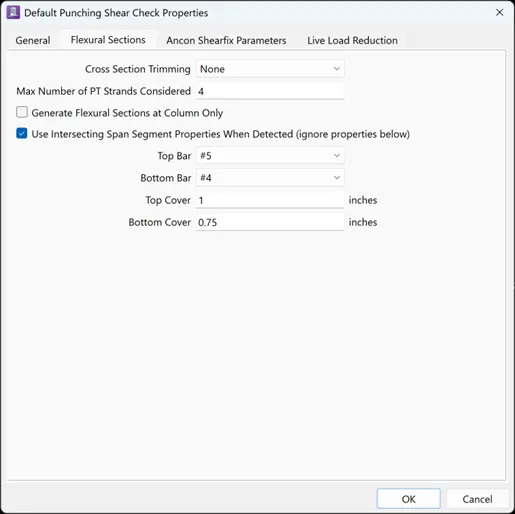Open the Cross Section Trimming dropdown
The width and height of the screenshot is (515, 514).
coord(270,69)
